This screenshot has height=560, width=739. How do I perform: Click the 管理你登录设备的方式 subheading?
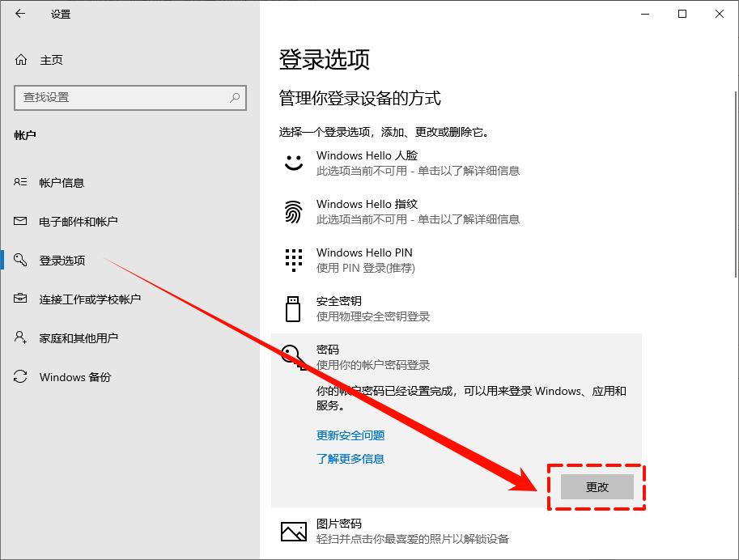click(359, 98)
